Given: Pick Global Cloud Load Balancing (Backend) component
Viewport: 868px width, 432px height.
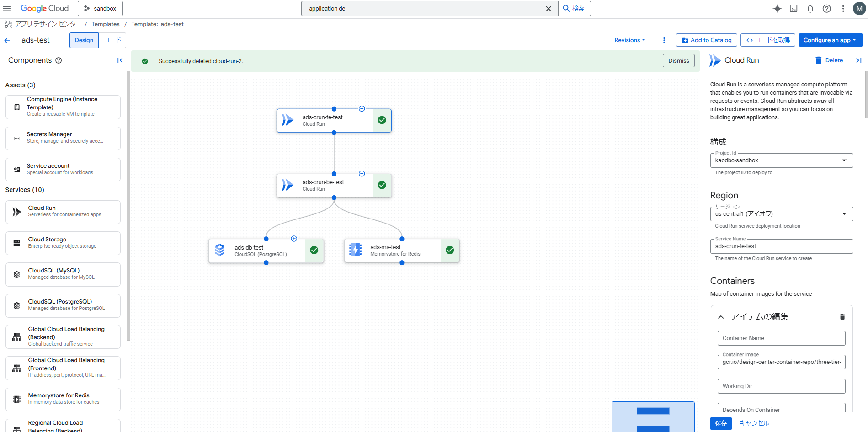Looking at the screenshot, I should coord(63,337).
